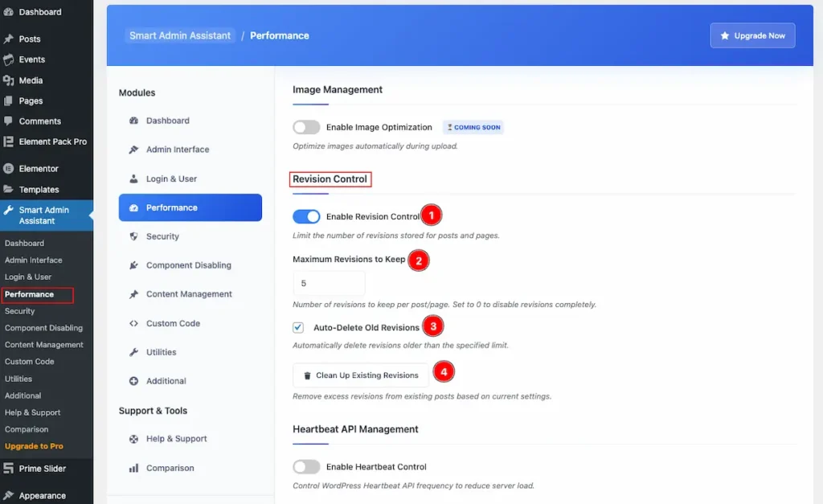The height and width of the screenshot is (504, 823).
Task: Click the Media library icon
Action: pyautogui.click(x=8, y=80)
